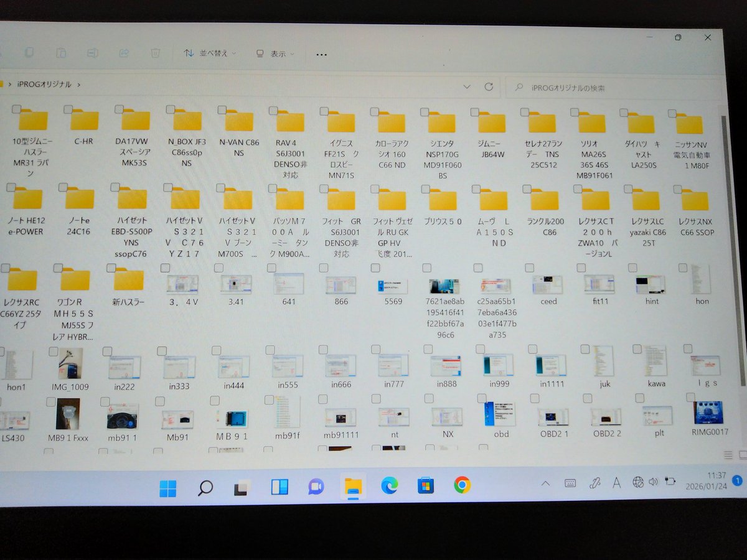Open the touch keyboard tray icon

click(x=570, y=483)
